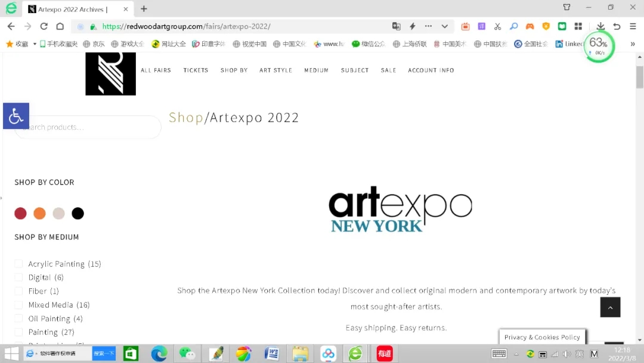Show more bookmarks with double chevron
Screen dimensions: 644x363
click(633, 44)
